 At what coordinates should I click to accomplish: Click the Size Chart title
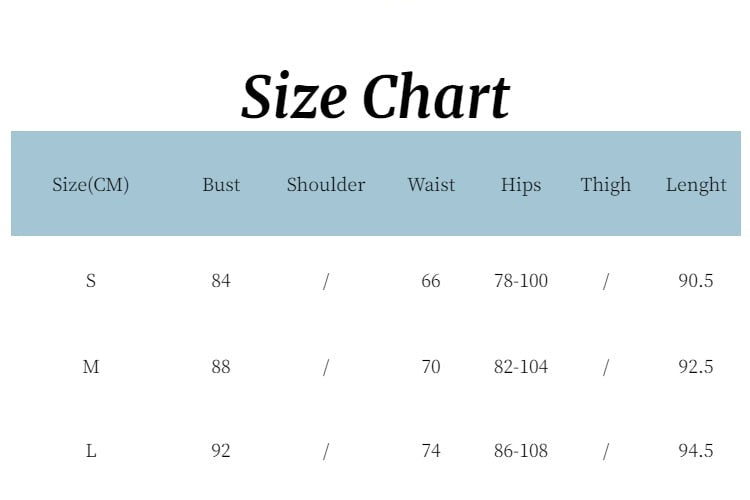[375, 97]
